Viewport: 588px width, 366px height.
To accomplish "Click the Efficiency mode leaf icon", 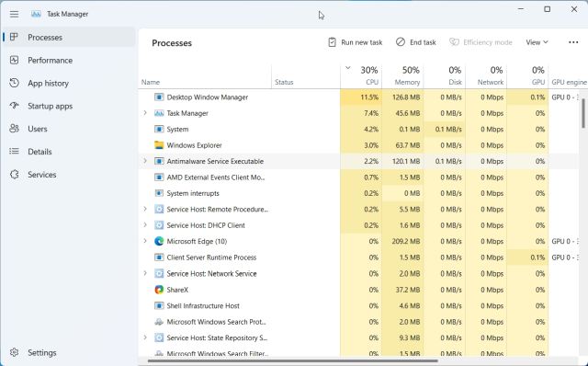I will (454, 42).
